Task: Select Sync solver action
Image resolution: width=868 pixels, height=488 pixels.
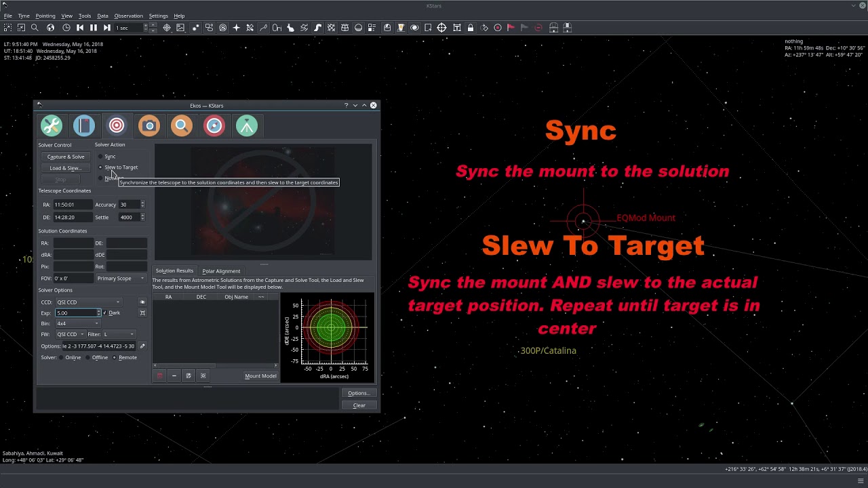Action: point(106,157)
